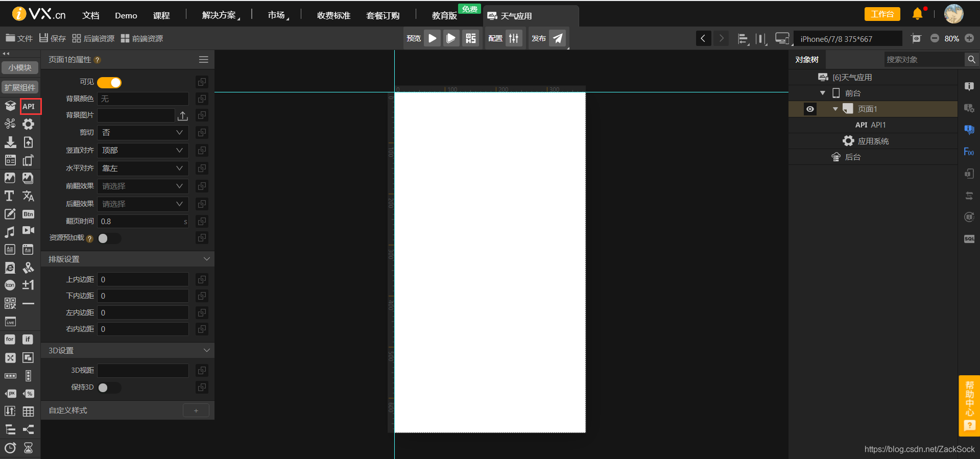The width and height of the screenshot is (980, 459).
Task: Click the publish paper-plane icon
Action: pos(558,38)
